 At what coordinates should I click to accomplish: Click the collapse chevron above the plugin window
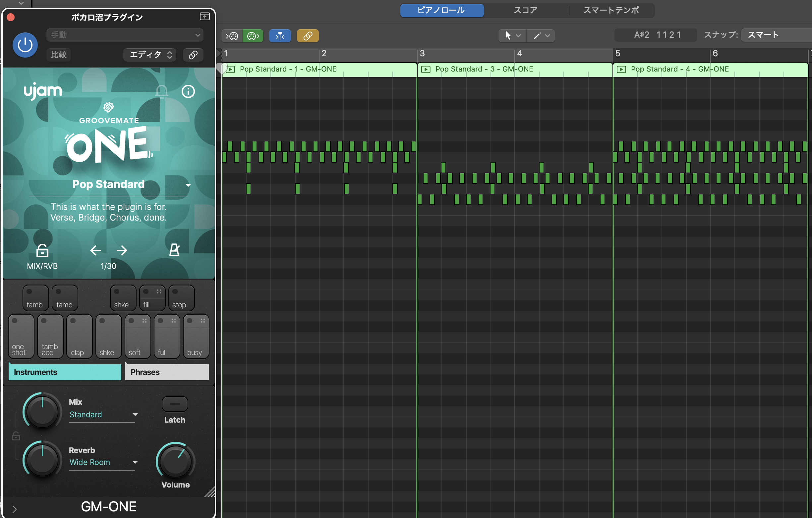pyautogui.click(x=21, y=3)
